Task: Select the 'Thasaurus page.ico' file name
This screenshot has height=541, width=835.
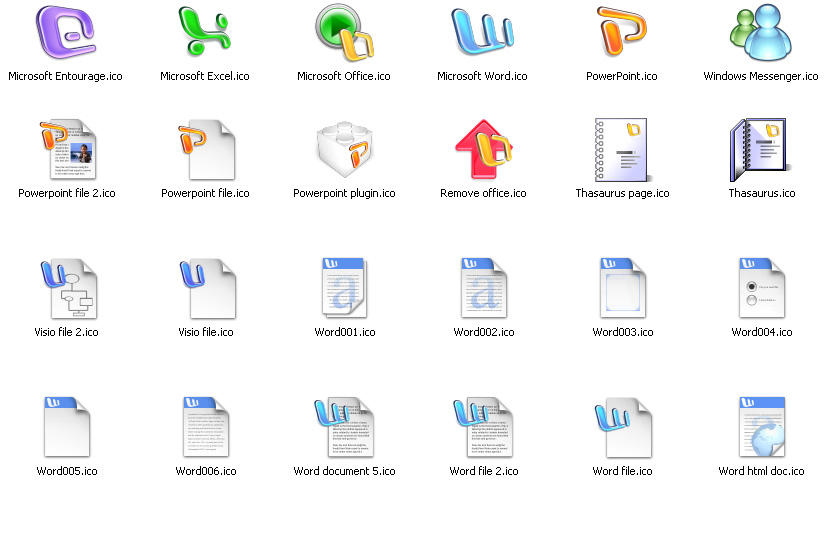Action: pos(623,194)
